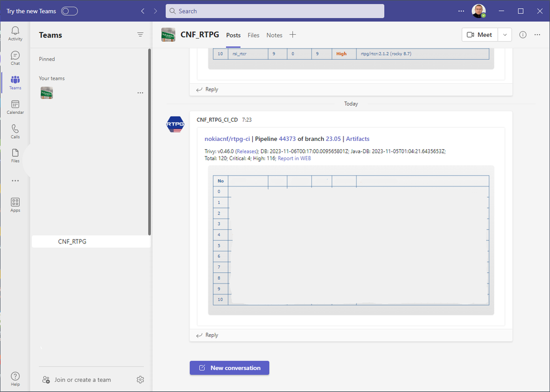Image resolution: width=550 pixels, height=392 pixels.
Task: Switch to the Files tab
Action: [x=253, y=35]
